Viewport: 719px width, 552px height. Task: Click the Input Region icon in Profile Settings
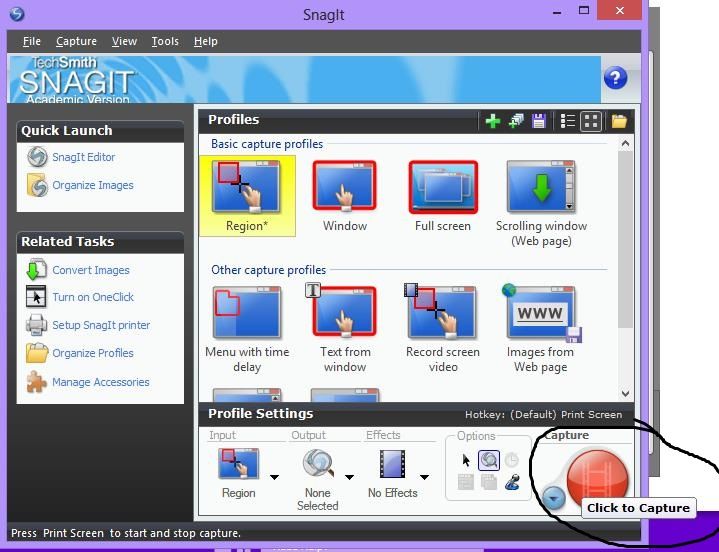click(238, 464)
